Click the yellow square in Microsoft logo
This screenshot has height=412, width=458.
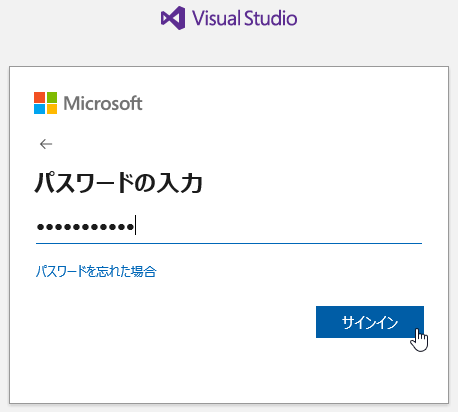(x=51, y=109)
